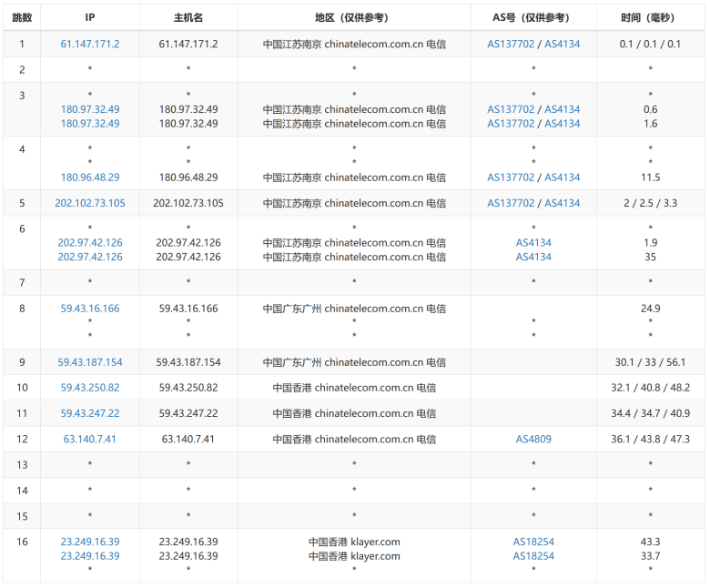Open the 59.43.187.154 IP link
The height and width of the screenshot is (588, 710).
[90, 362]
